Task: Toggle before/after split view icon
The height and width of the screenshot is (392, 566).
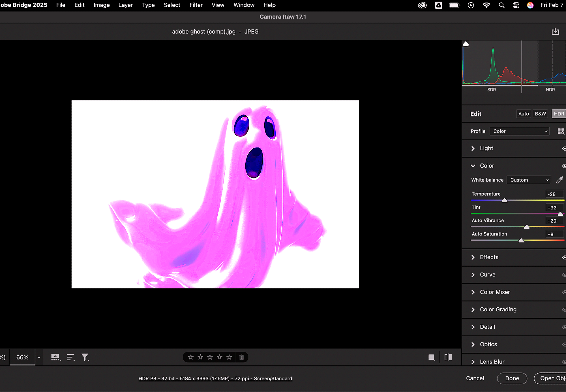Action: [x=448, y=357]
